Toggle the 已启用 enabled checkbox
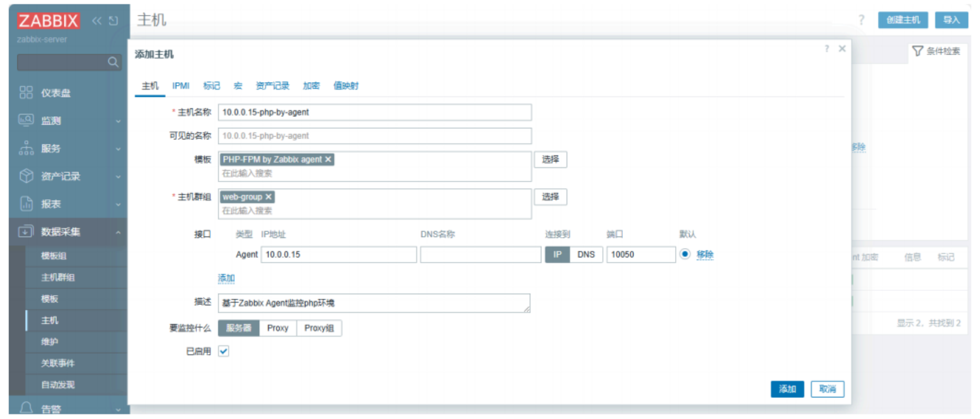Screen dimensions: 980x419 224,351
